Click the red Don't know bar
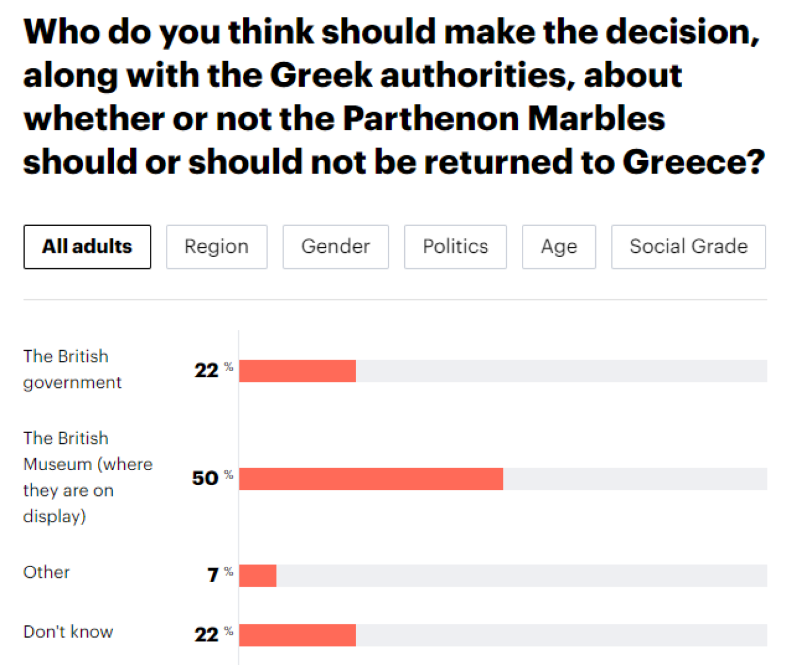This screenshot has height=665, width=812. pyautogui.click(x=297, y=635)
